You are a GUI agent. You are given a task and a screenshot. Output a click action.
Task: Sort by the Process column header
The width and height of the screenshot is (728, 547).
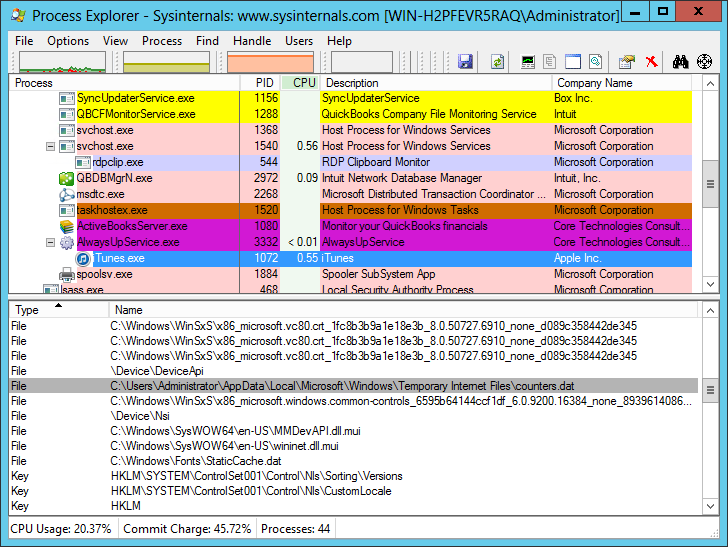[124, 83]
